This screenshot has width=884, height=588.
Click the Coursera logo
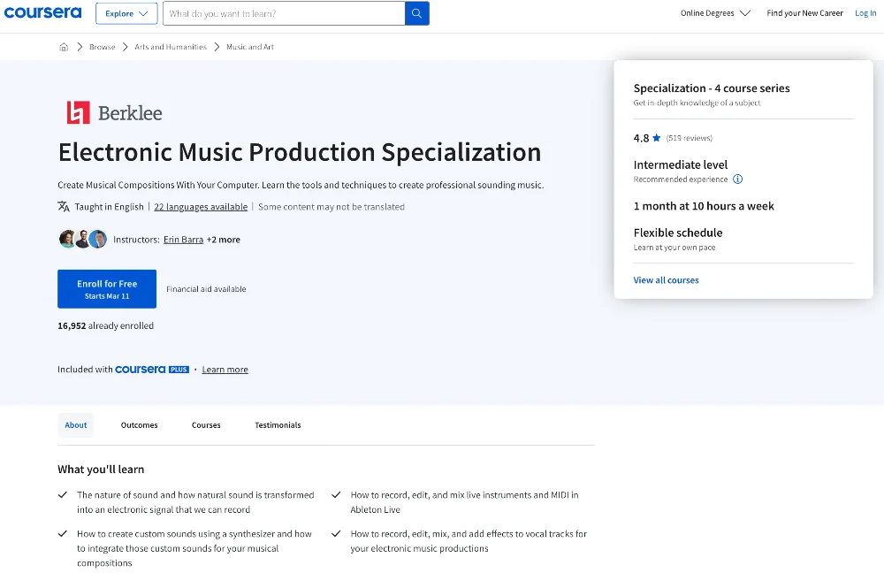pos(42,12)
